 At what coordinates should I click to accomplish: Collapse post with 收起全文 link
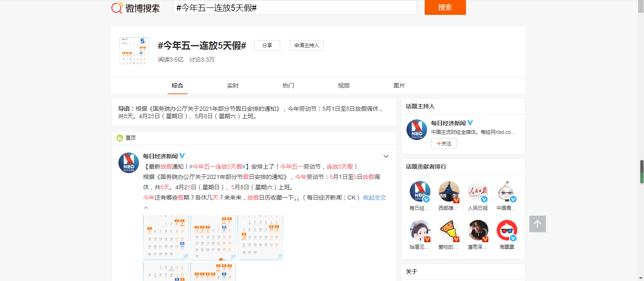tap(374, 198)
